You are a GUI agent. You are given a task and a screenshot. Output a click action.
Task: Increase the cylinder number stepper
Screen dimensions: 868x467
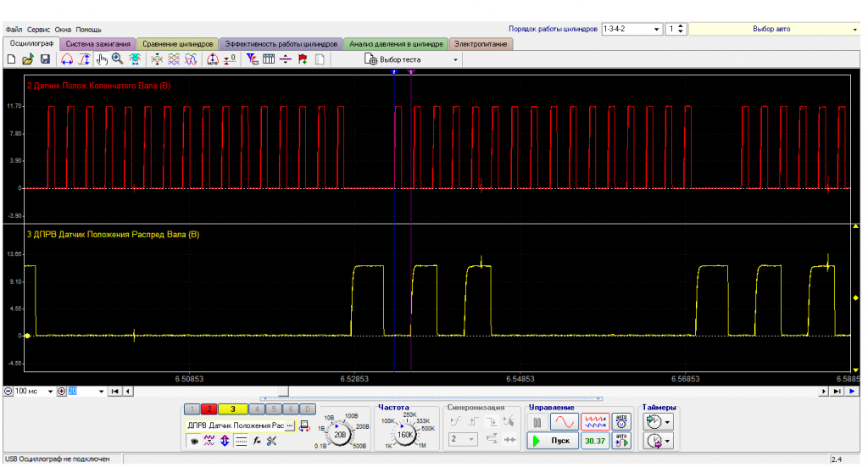point(681,26)
